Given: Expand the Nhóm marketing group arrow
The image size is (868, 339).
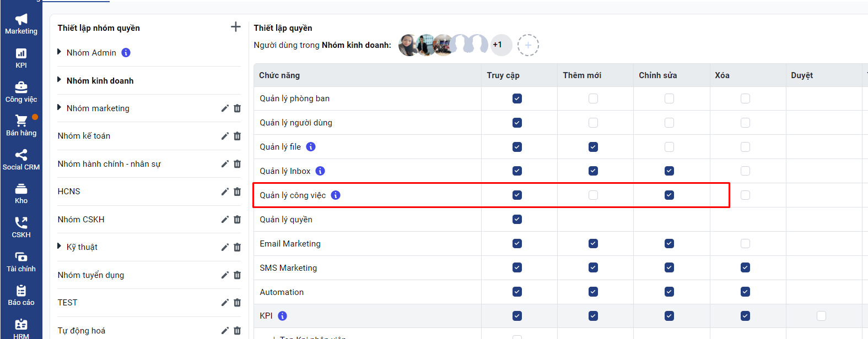Looking at the screenshot, I should (x=60, y=108).
